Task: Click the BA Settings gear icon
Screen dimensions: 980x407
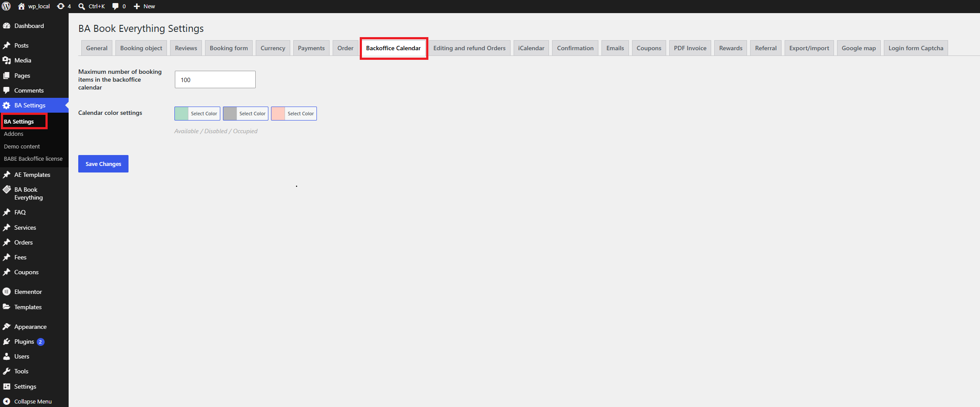Action: [7, 105]
